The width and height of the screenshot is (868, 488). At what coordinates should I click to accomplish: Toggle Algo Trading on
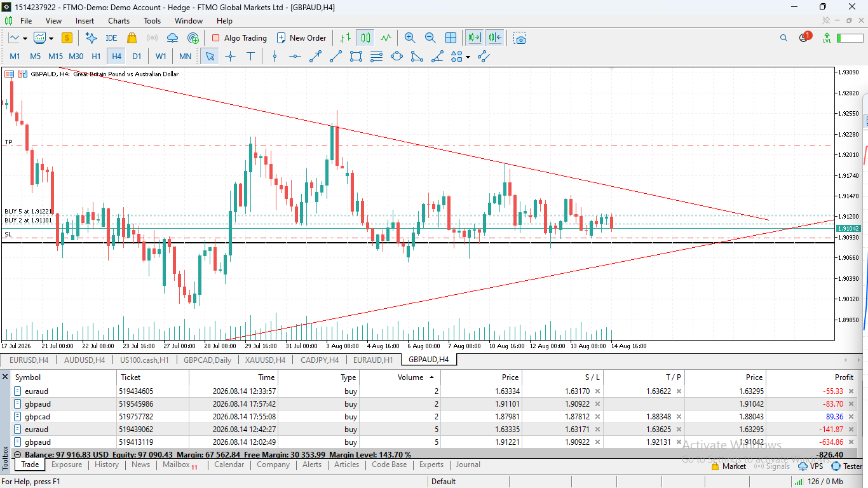tap(240, 38)
